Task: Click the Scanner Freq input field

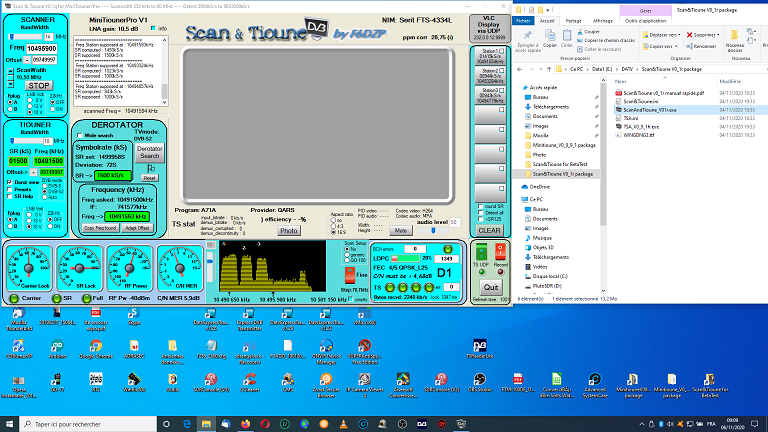Action: [x=42, y=48]
